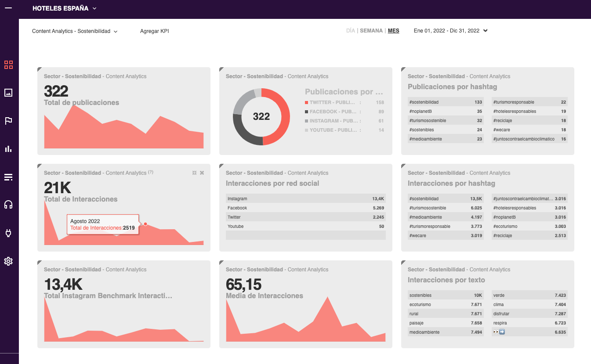Click the Agregar KPI button
The height and width of the screenshot is (364, 591).
pos(154,31)
